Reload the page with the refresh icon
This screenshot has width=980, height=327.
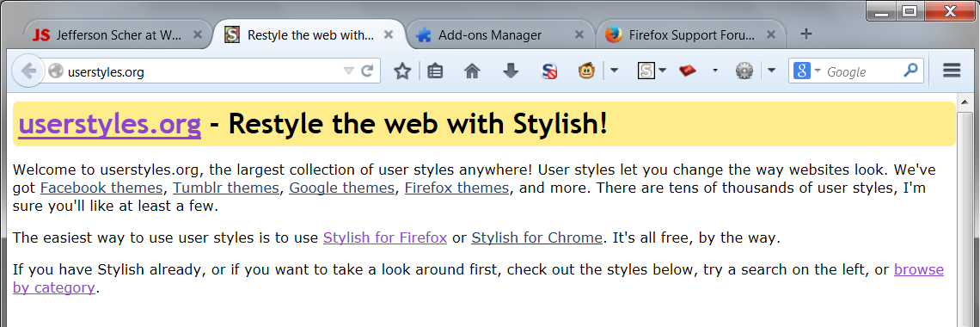coord(368,71)
